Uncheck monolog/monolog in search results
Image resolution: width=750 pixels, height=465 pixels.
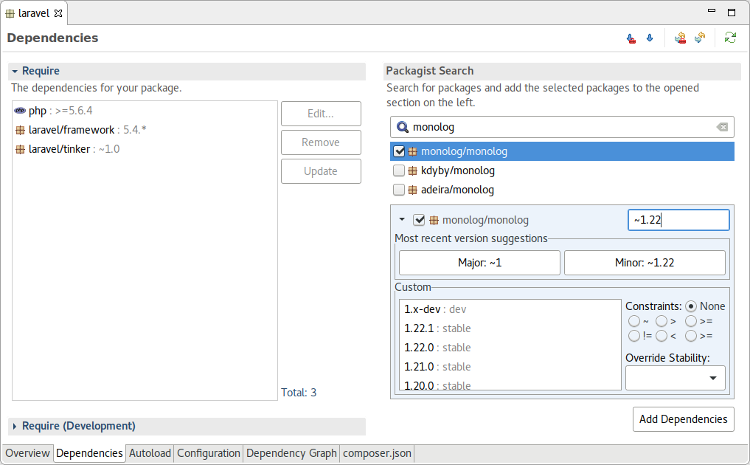coord(399,152)
